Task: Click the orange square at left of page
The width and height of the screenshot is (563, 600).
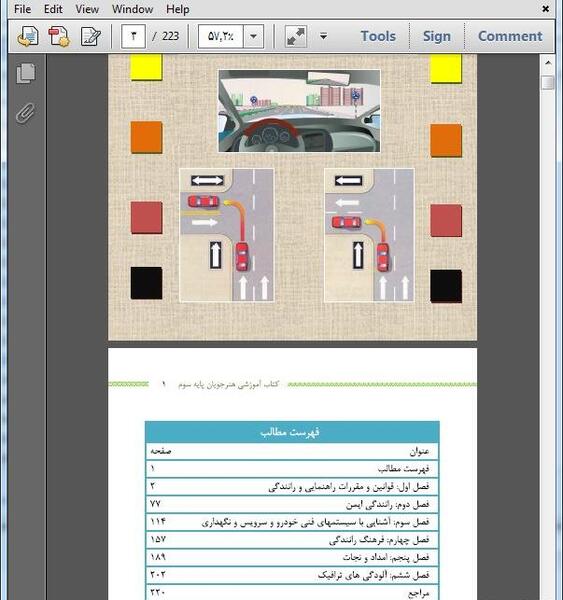Action: (x=147, y=137)
